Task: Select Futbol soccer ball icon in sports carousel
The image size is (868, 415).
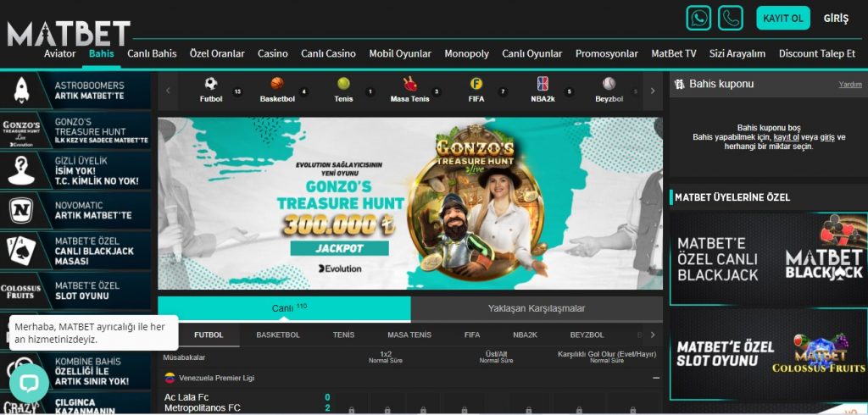Action: click(211, 84)
